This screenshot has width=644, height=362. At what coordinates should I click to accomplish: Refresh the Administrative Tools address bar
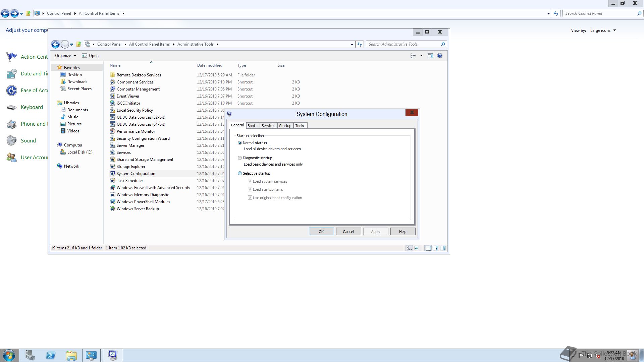click(x=360, y=44)
